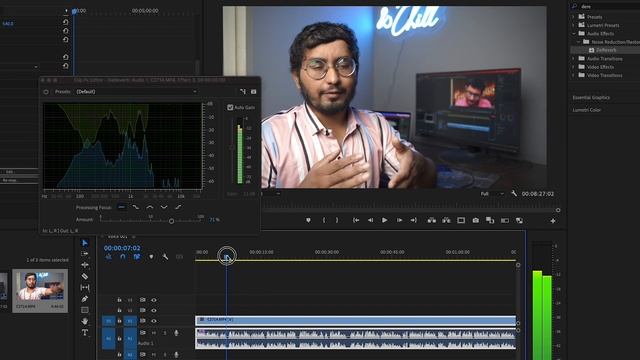Toggle Snap in timeline
Screen dimensions: 640x360
(x=123, y=257)
